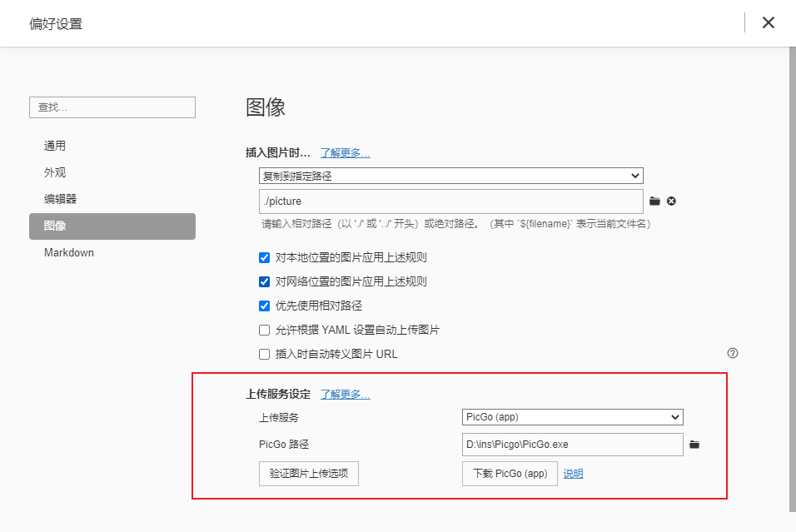Clear the image path with the X icon
The width and height of the screenshot is (796, 532).
(x=671, y=201)
